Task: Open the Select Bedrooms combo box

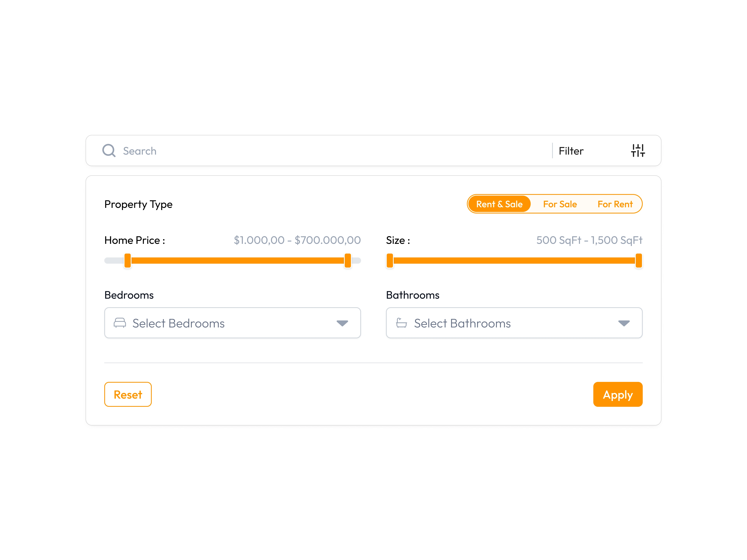Action: point(232,323)
